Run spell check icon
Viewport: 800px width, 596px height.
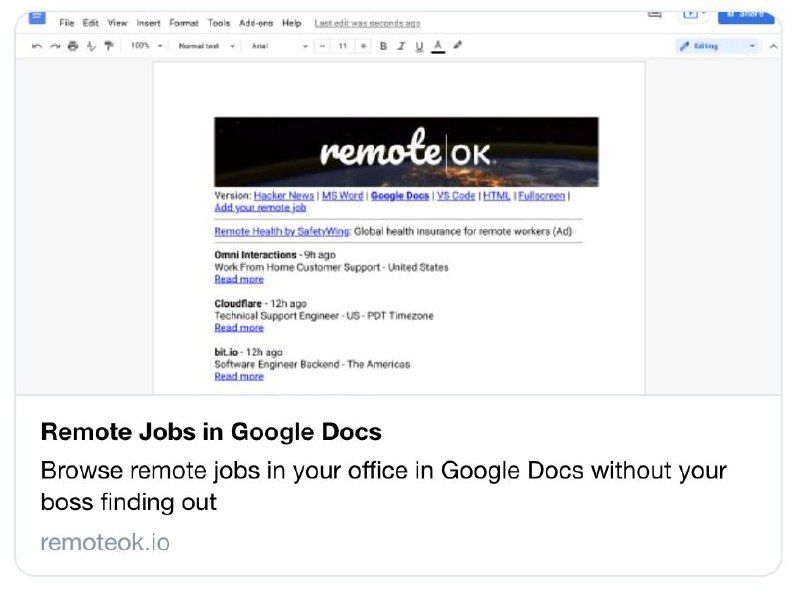pyautogui.click(x=91, y=46)
